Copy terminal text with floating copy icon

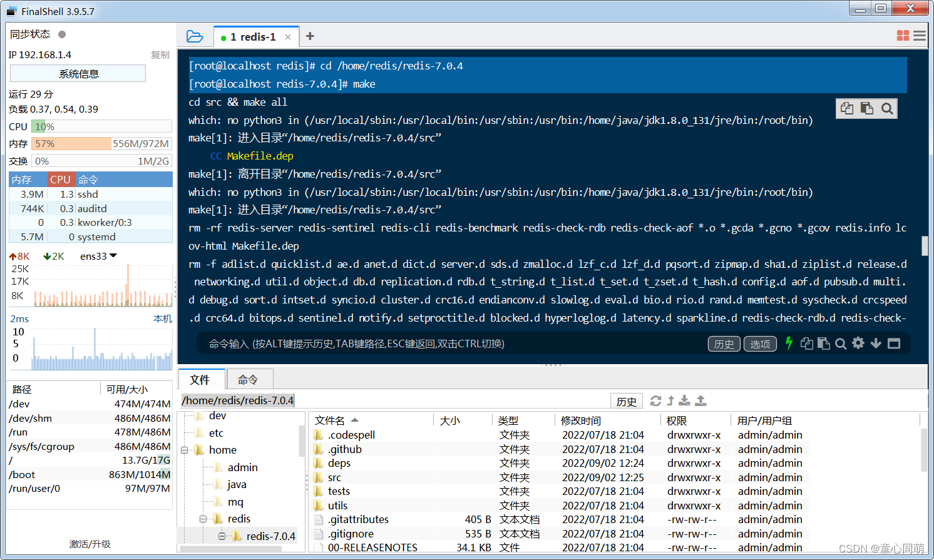click(847, 108)
